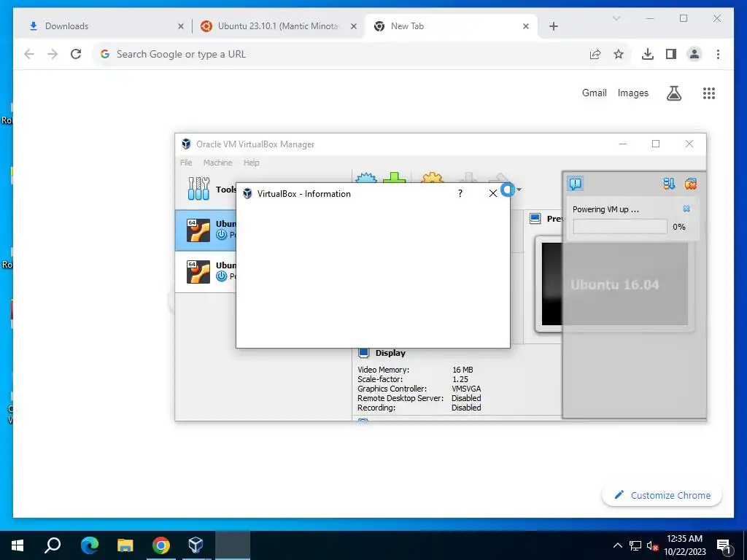
Task: Open VirtualBox Machine menu
Action: 217,163
